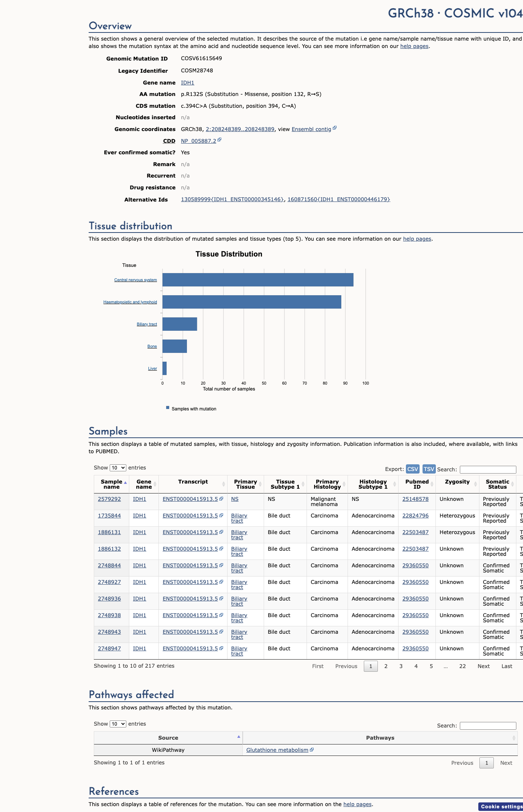Select Biliary tract chart label
Viewport: 523px width, 812px height.
(147, 324)
